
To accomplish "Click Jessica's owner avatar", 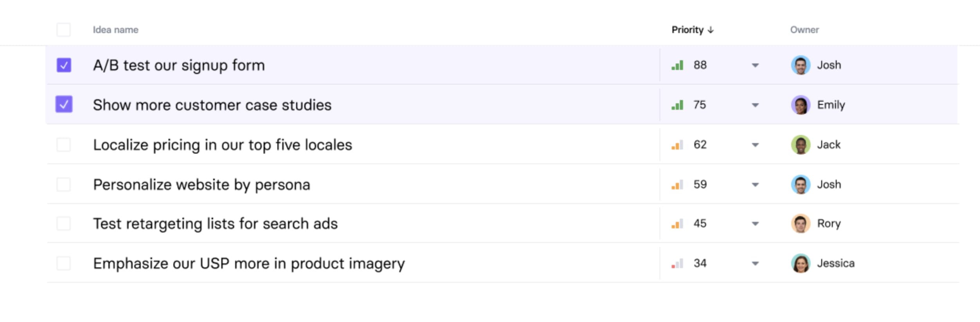I will click(x=801, y=263).
